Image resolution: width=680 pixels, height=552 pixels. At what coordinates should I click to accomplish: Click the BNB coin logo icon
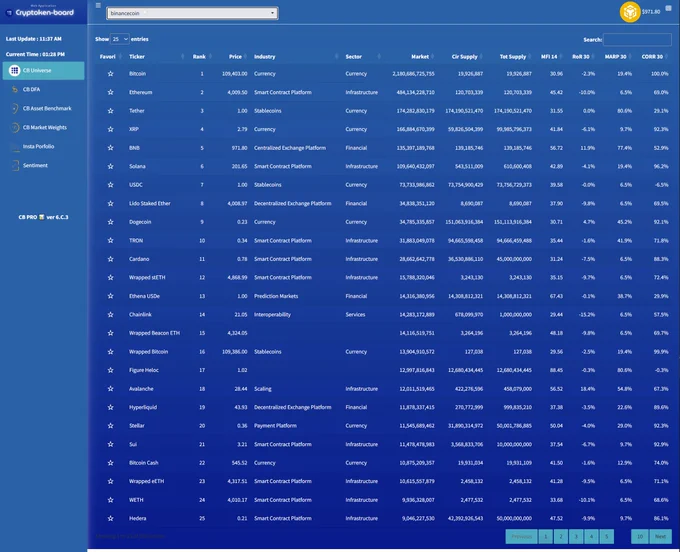[630, 12]
